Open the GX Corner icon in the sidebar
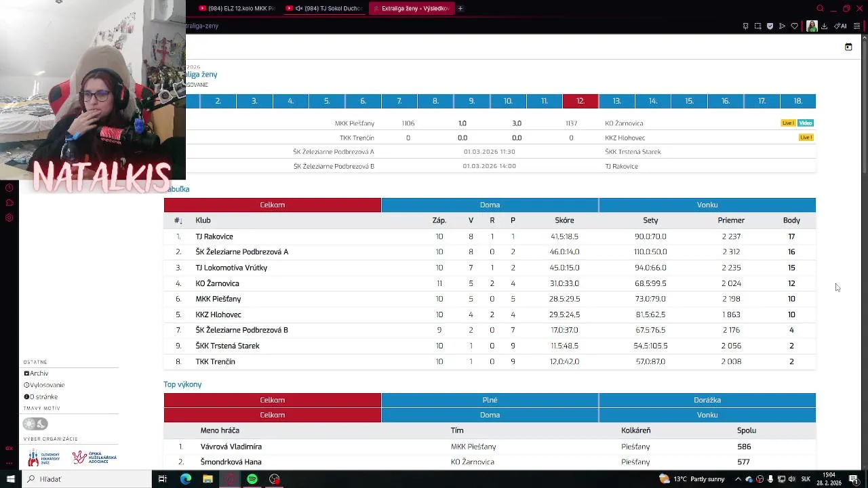Viewport: 868px width, 488px height. [x=9, y=448]
